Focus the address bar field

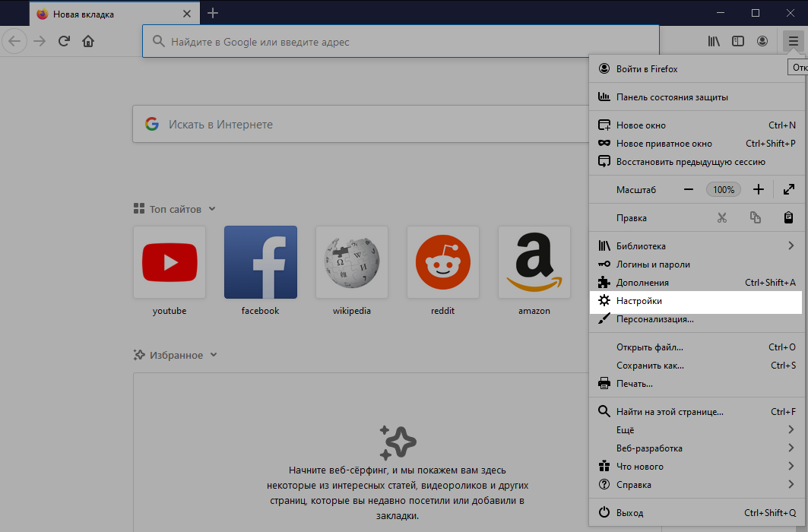[x=401, y=42]
